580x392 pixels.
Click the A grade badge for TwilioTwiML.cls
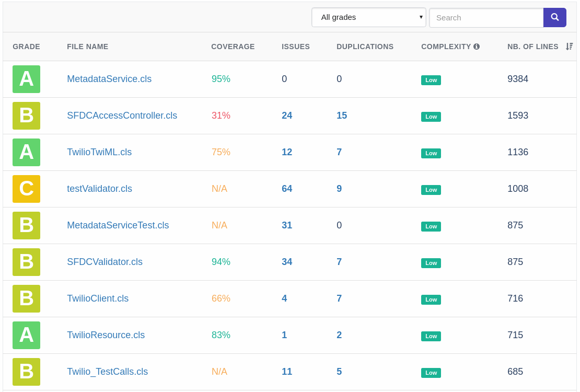pos(26,152)
